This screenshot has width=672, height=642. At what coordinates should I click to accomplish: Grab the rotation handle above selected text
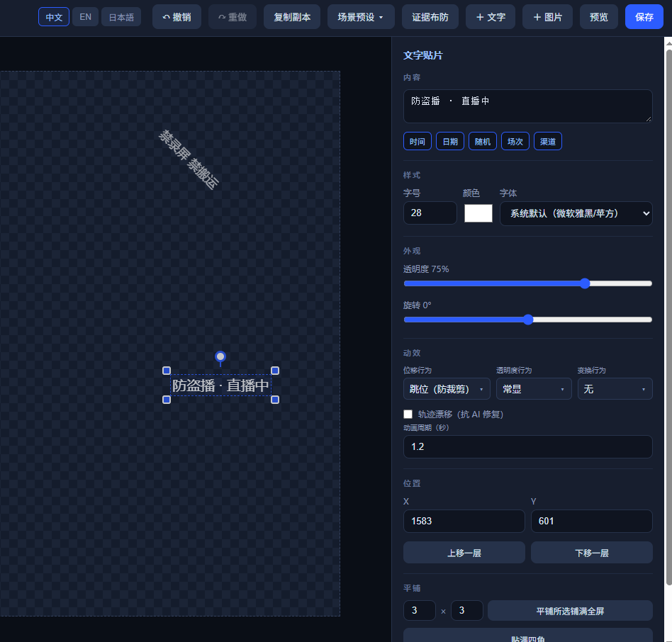(x=220, y=356)
